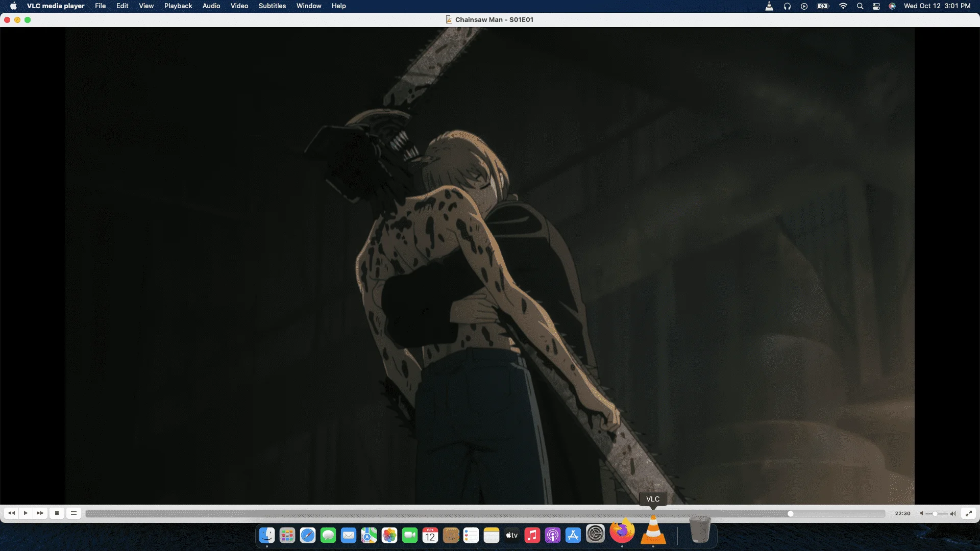
Task: Click the document proxy icon beside window title
Action: point(449,19)
